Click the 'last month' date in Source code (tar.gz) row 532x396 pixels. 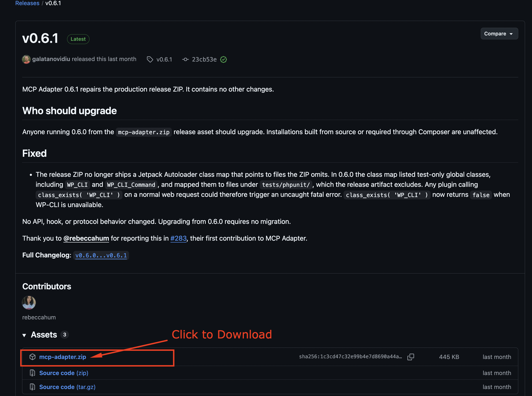497,387
